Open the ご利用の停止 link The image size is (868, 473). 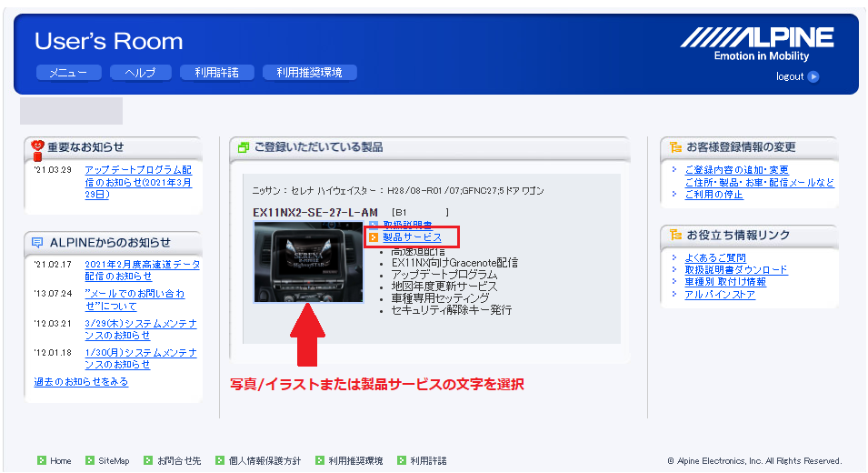pyautogui.click(x=713, y=195)
